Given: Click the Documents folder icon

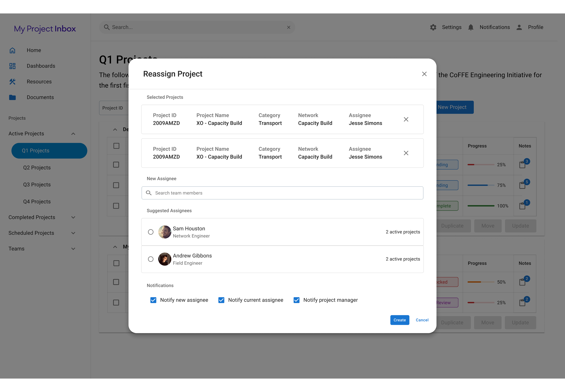Looking at the screenshot, I should coord(12,97).
